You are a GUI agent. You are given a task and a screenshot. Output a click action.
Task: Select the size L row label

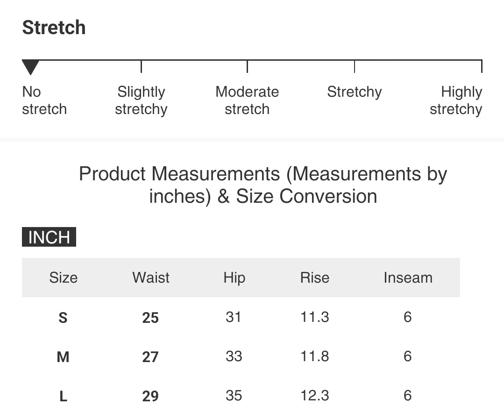[x=63, y=396]
